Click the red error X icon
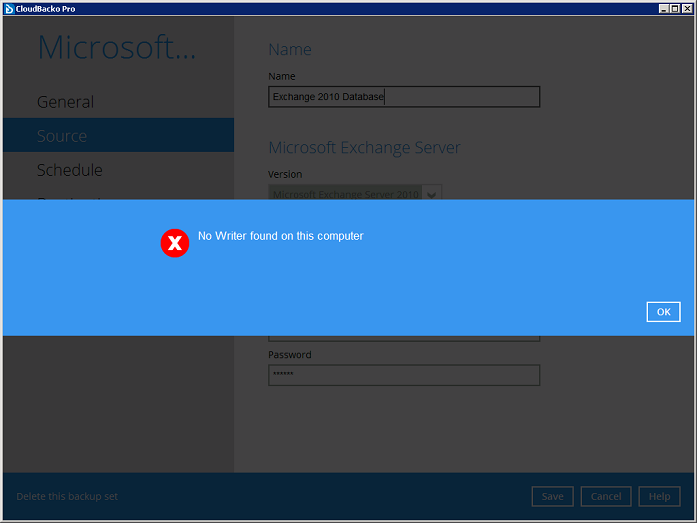 click(x=175, y=243)
